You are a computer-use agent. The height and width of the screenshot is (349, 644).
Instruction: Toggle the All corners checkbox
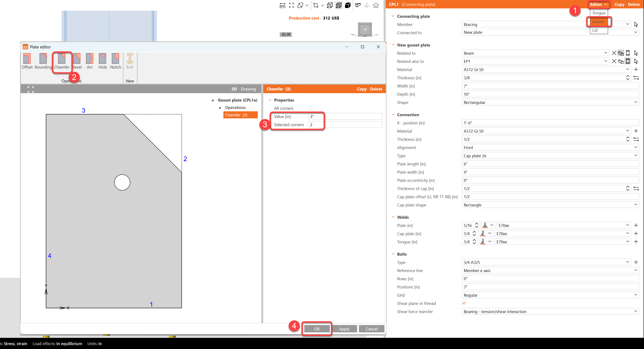point(310,108)
